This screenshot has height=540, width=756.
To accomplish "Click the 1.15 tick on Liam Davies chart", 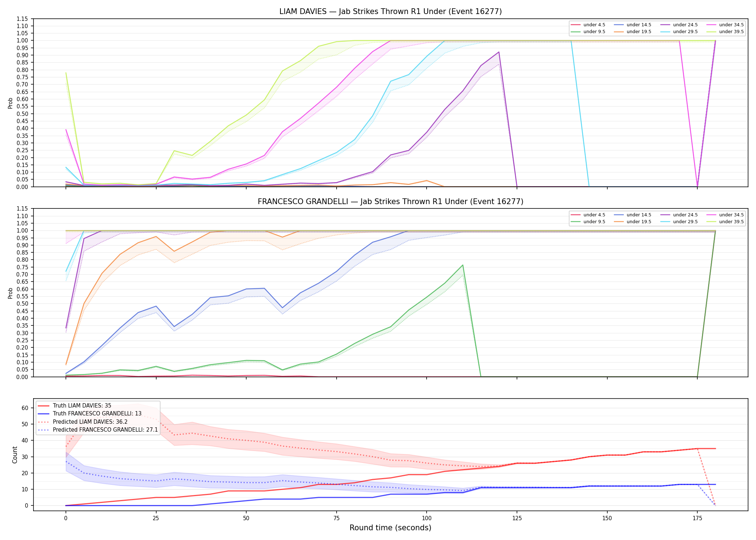I will tap(22, 19).
